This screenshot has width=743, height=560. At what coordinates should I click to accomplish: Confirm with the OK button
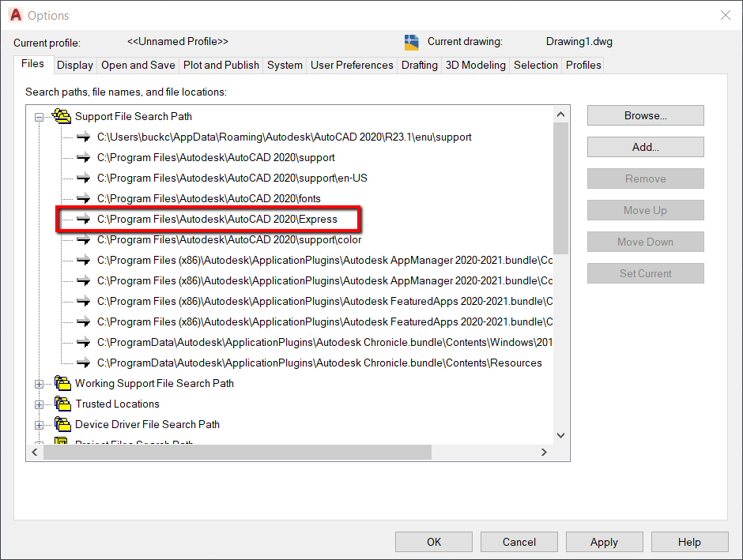coord(434,542)
